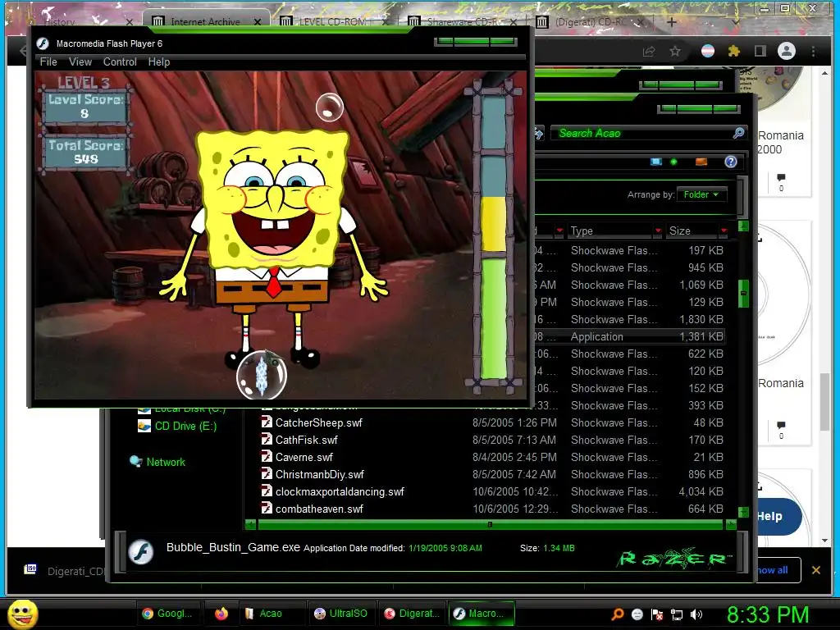The width and height of the screenshot is (840, 630).
Task: Launch Firefox from the taskbar
Action: (x=221, y=614)
